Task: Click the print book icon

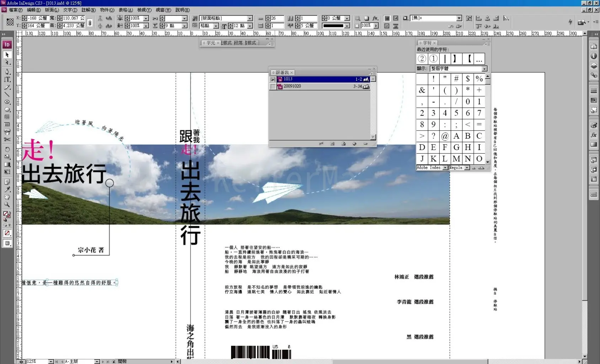Action: coord(343,144)
